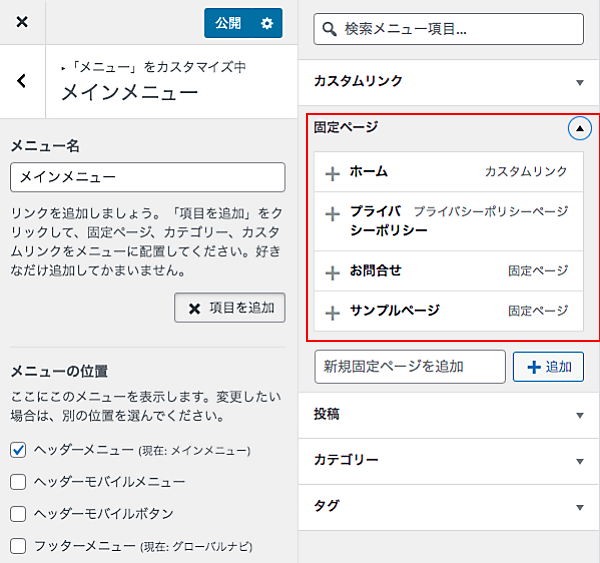Check the ヘッダーモバイルボタン option
Image resolution: width=600 pixels, height=563 pixels.
(18, 514)
